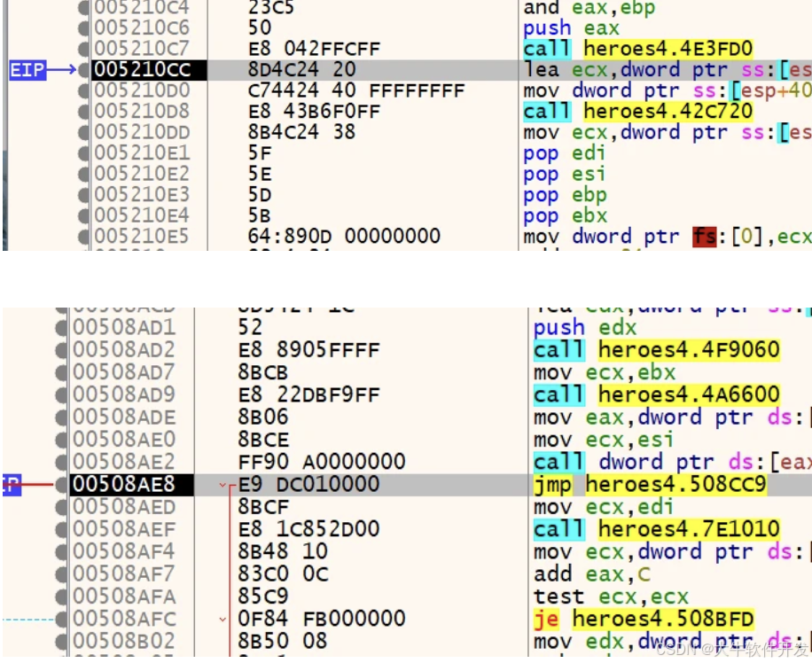812x663 pixels.
Task: Click the bytes 64:890D 00000000
Action: click(344, 236)
